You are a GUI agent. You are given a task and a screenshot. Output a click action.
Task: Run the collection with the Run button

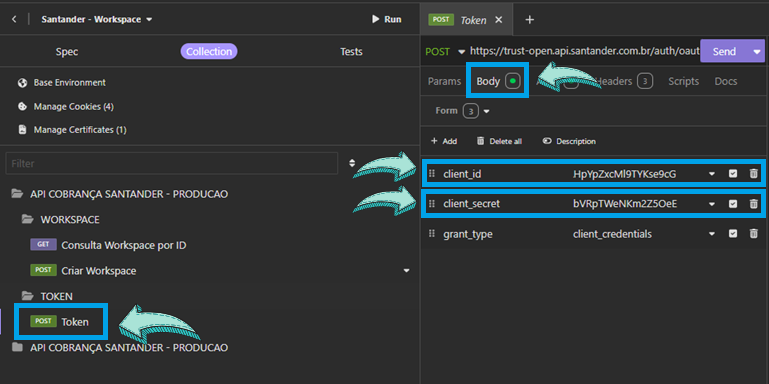pos(386,19)
